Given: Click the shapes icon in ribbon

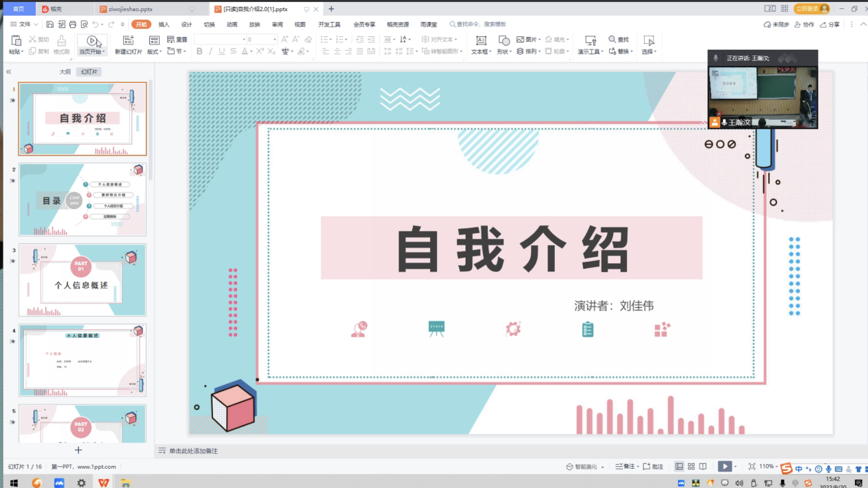Looking at the screenshot, I should (504, 40).
